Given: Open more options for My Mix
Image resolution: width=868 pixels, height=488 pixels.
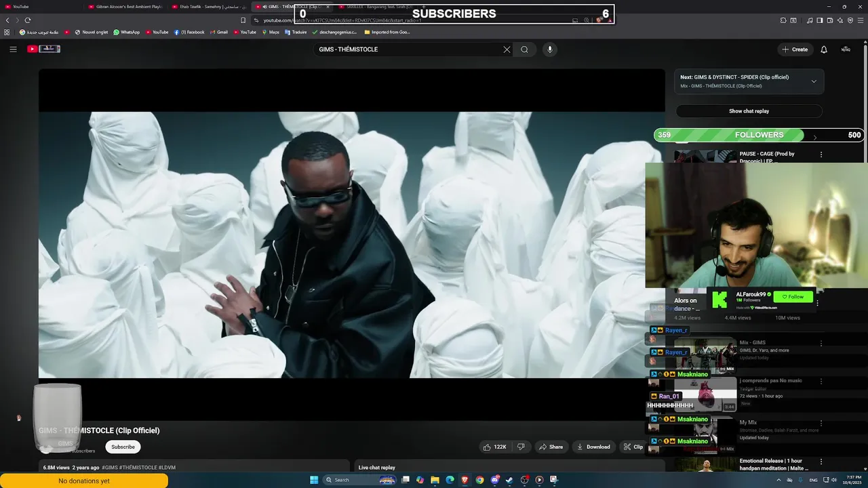Looking at the screenshot, I should pos(821,424).
